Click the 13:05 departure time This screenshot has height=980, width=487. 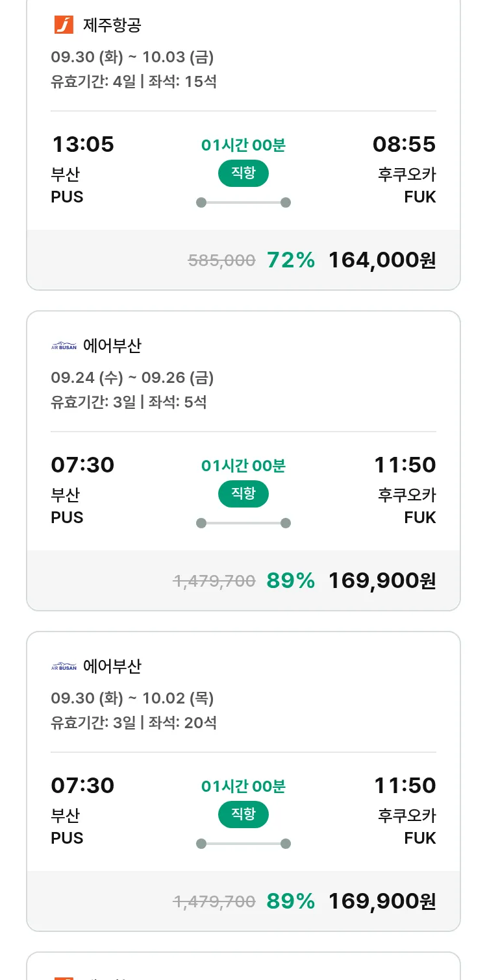coord(82,144)
